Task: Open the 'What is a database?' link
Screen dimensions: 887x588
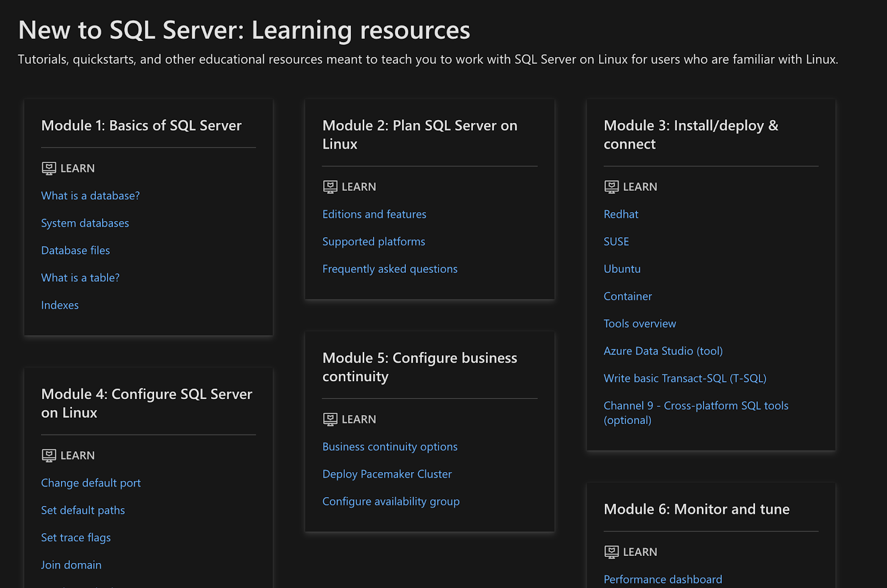Action: point(90,196)
